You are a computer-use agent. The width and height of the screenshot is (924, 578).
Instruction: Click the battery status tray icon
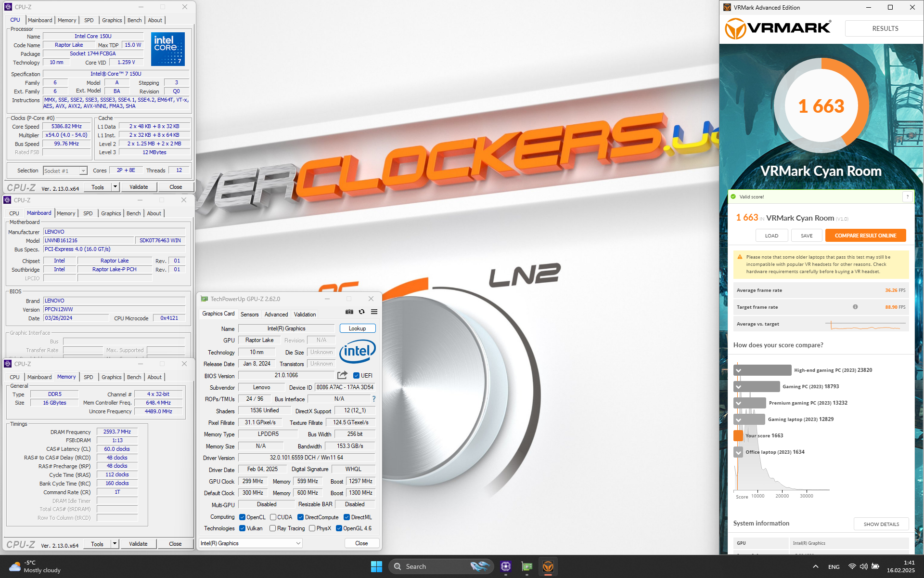coord(875,566)
